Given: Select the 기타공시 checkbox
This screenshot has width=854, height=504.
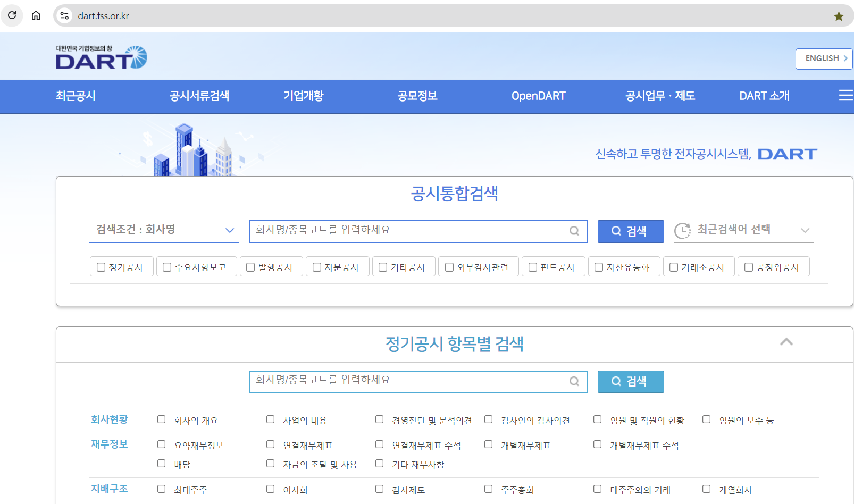Looking at the screenshot, I should [383, 267].
